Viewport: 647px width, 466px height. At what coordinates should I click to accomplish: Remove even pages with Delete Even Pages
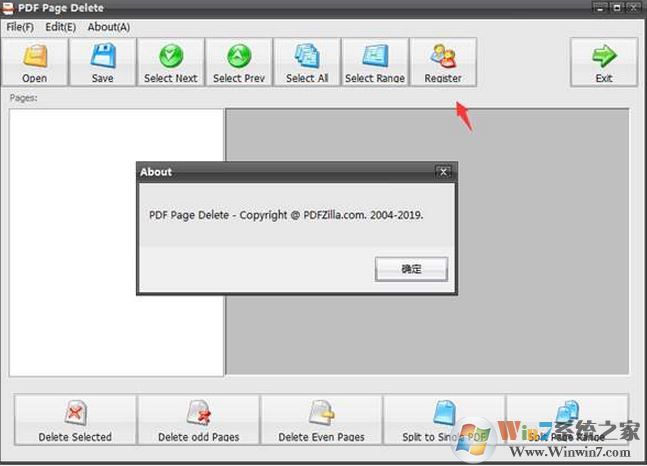[x=321, y=420]
